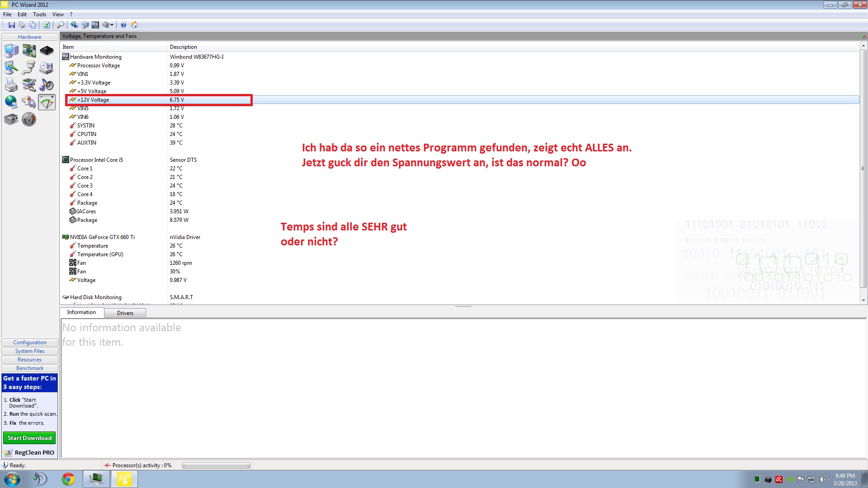Viewport: 868px width, 488px height.
Task: Open the Tools menu
Action: [x=39, y=14]
